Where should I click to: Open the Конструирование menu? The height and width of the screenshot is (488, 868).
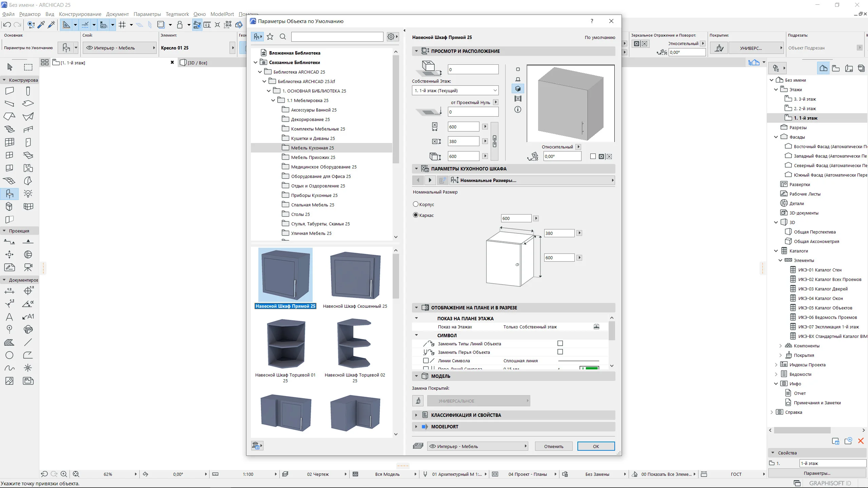(80, 14)
